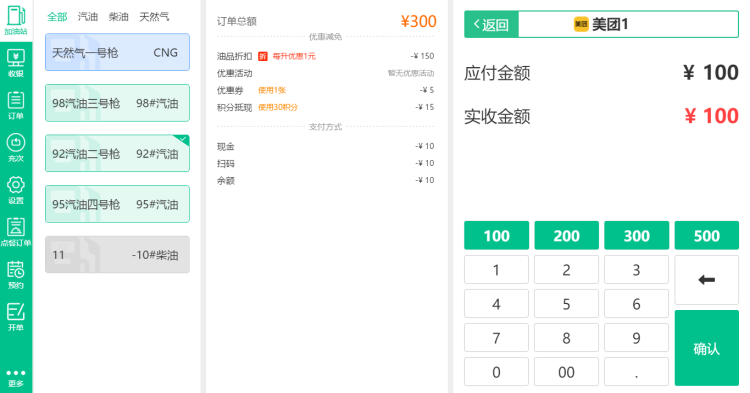Image resolution: width=750 pixels, height=393 pixels.
Task: Click the 应付金额 ¥100 value
Action: tap(711, 73)
